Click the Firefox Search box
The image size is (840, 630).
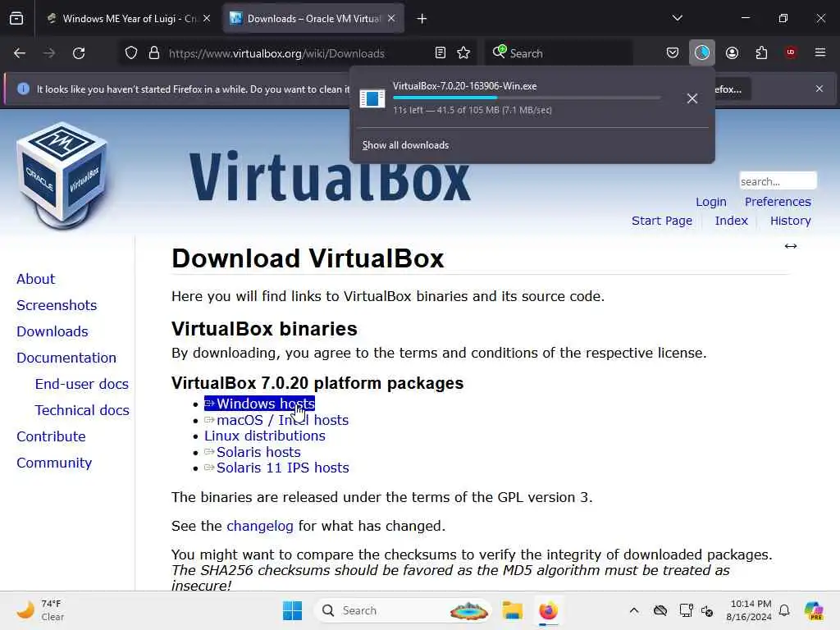point(558,53)
